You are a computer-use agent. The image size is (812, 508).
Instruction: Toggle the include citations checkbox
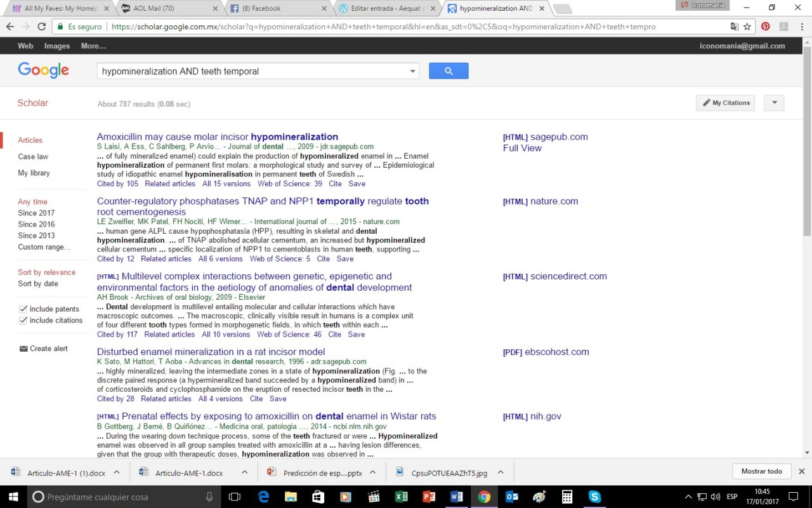23,321
